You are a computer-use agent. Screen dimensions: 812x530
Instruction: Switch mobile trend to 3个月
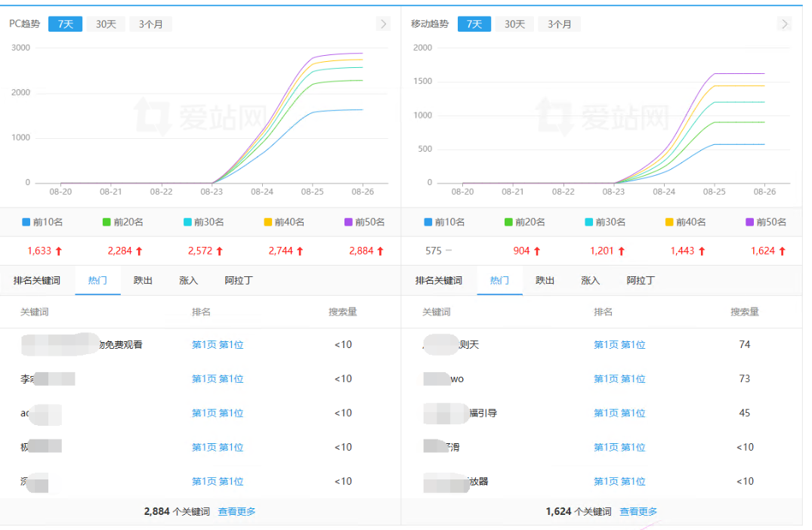[x=559, y=24]
